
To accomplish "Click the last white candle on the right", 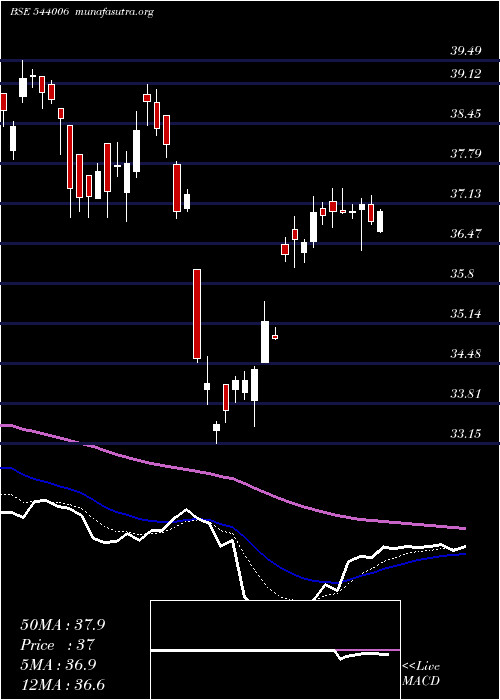I will [380, 221].
